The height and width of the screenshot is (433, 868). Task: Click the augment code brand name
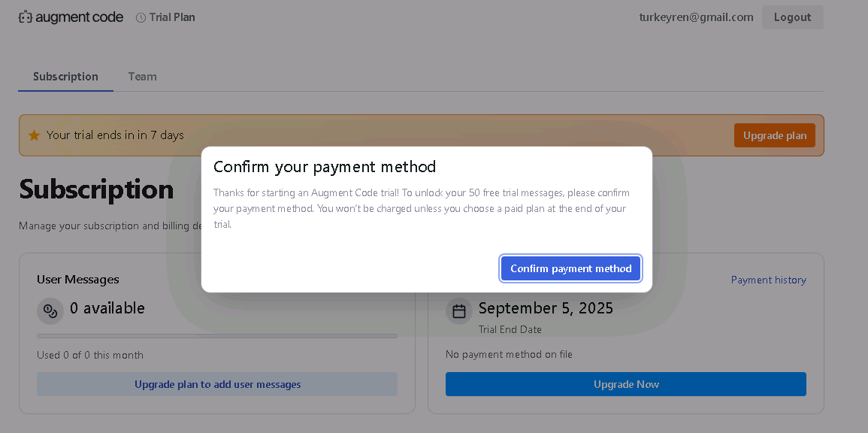[79, 17]
